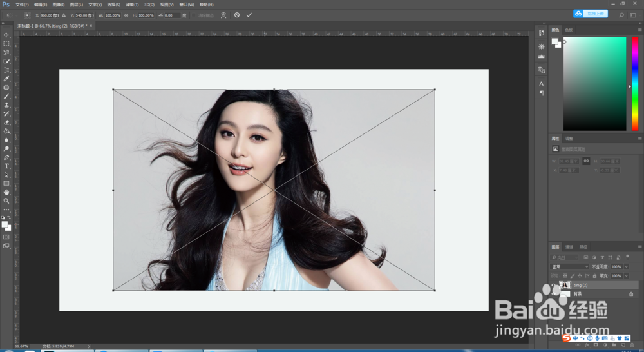Toggle the link between W and H percentages
644x352 pixels.
coord(126,15)
